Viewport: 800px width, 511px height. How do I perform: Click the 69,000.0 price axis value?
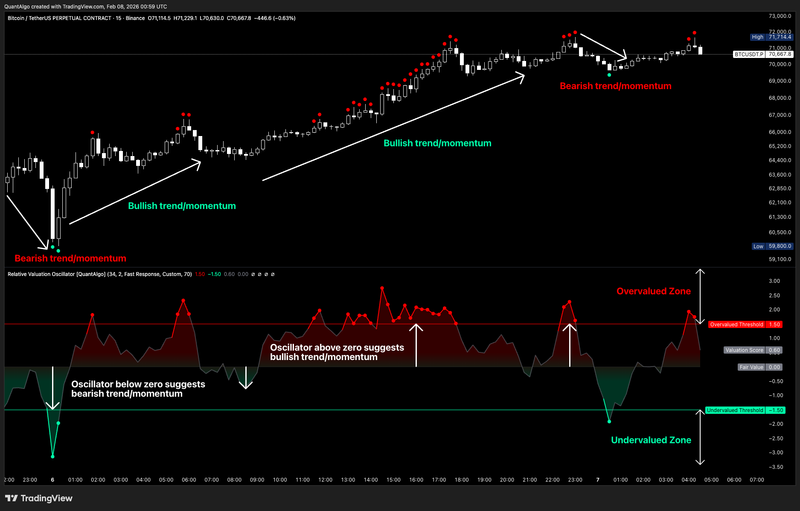pyautogui.click(x=780, y=81)
